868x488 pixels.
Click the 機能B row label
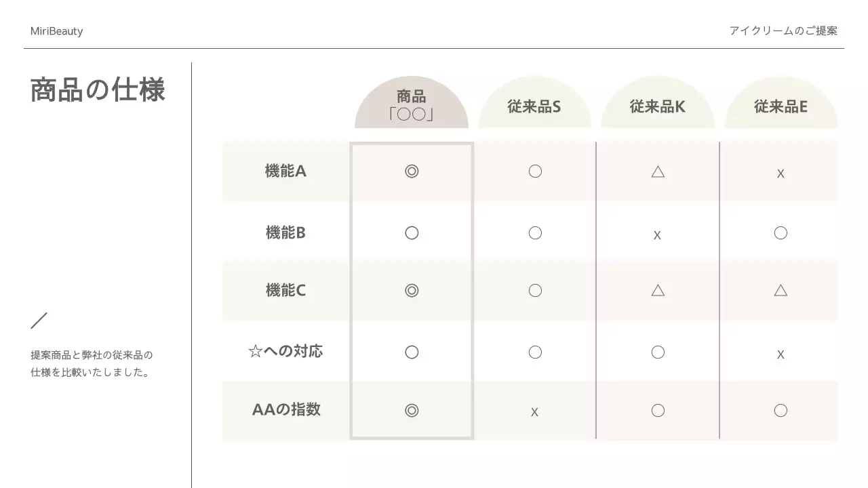(x=285, y=233)
